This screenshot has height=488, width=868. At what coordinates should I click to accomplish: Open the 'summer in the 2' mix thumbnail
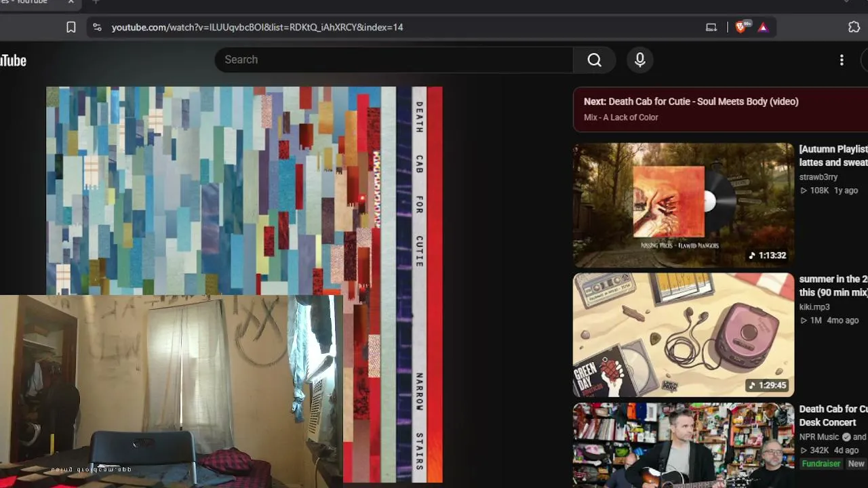(684, 335)
